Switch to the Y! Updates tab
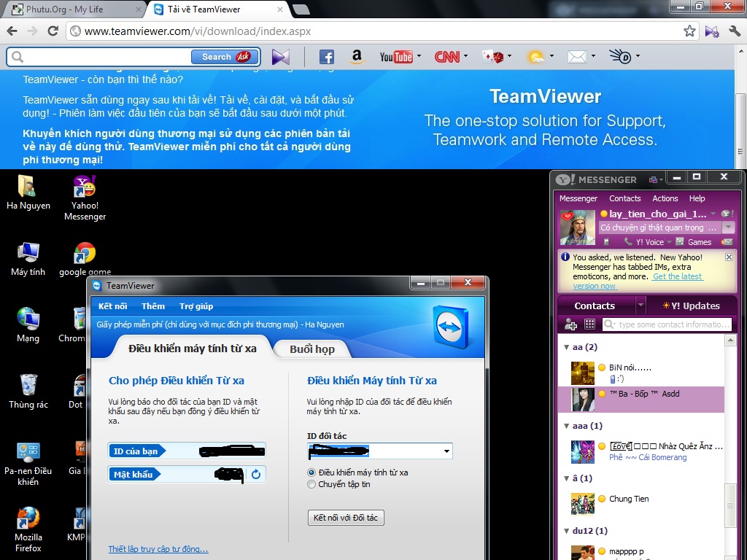 coord(692,306)
